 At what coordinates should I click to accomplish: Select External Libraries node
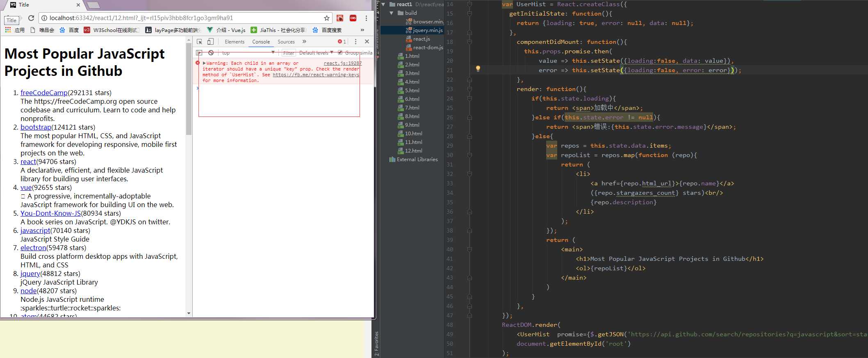[414, 159]
